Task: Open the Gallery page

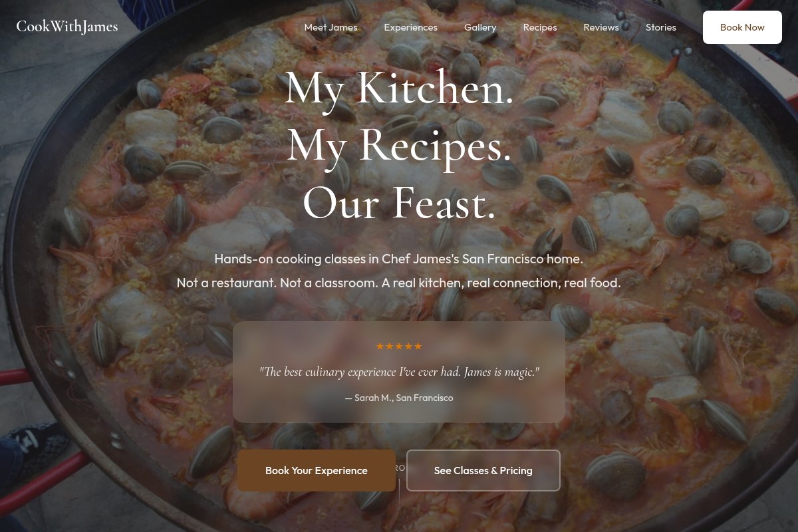Action: click(x=480, y=27)
